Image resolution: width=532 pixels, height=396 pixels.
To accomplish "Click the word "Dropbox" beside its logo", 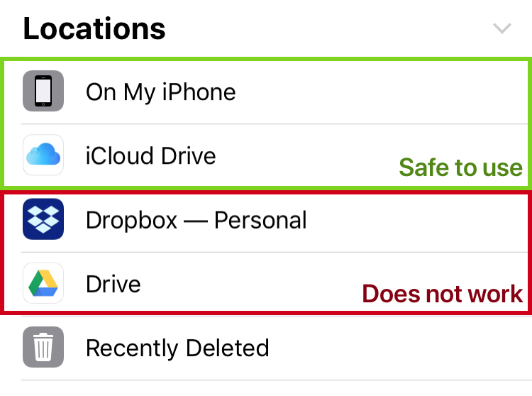I will (132, 221).
